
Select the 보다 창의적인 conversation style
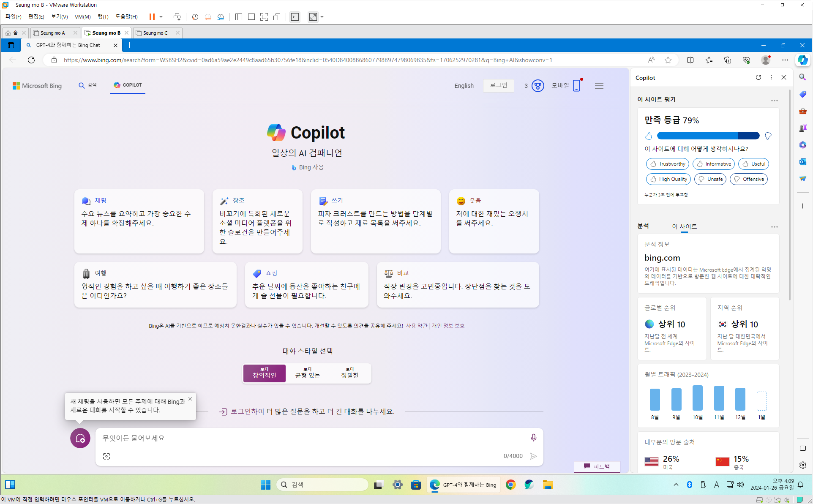[x=265, y=373]
